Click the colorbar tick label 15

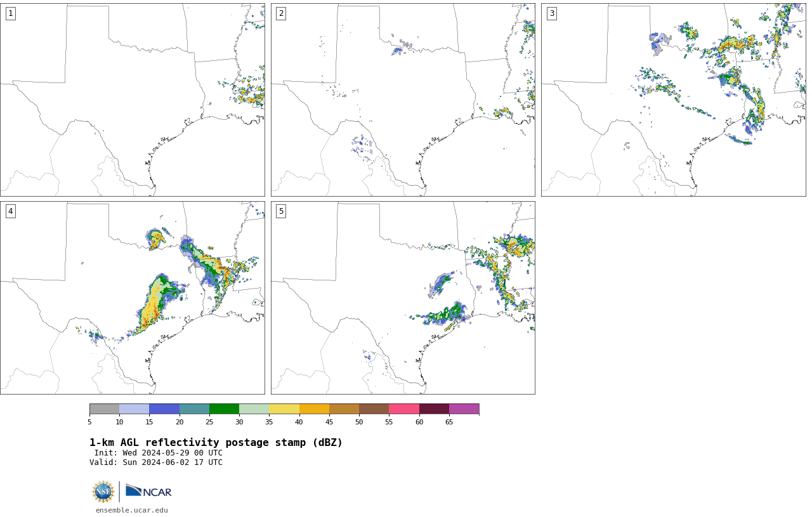[x=149, y=422]
